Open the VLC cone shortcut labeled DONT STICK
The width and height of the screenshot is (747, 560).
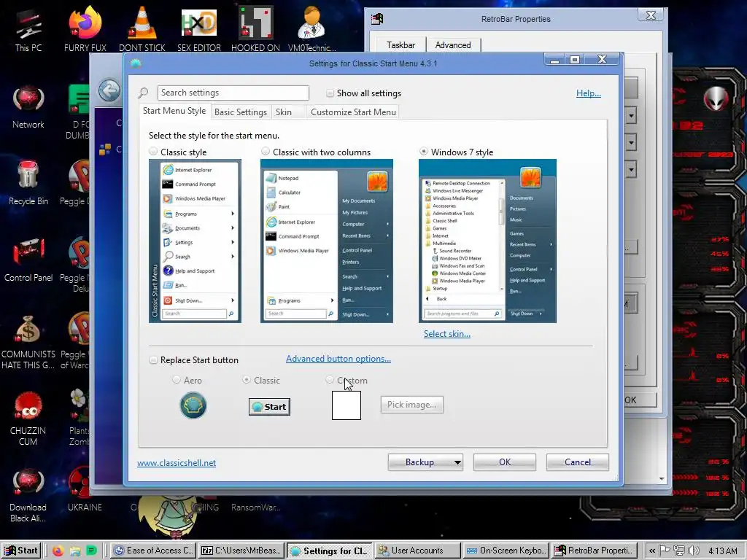click(x=142, y=29)
